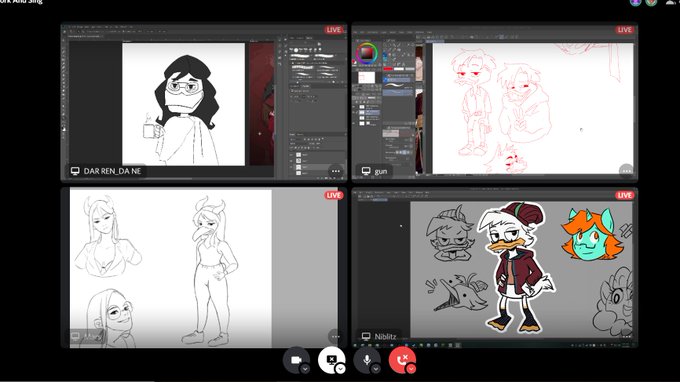680x382 pixels.
Task: Click the gun stream name label
Action: pos(381,172)
